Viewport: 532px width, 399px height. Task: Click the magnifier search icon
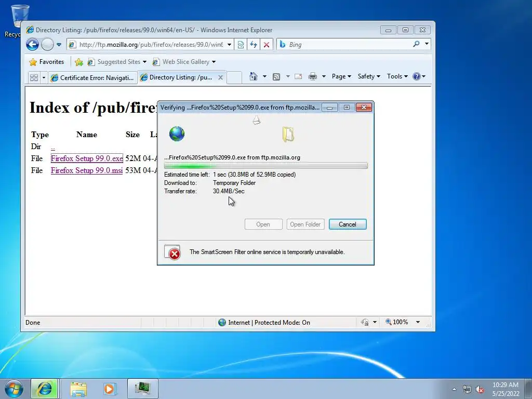[416, 44]
